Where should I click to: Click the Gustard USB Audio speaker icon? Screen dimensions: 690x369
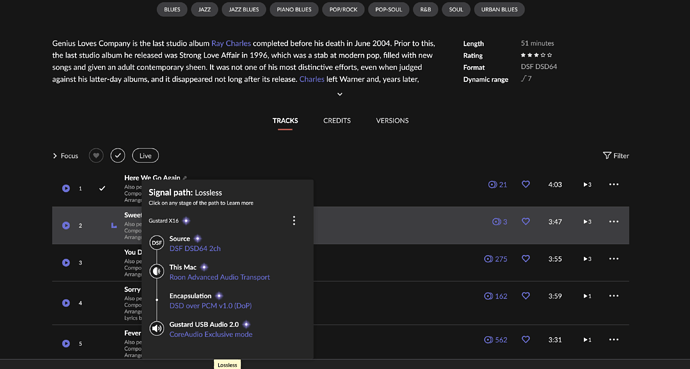(x=157, y=328)
